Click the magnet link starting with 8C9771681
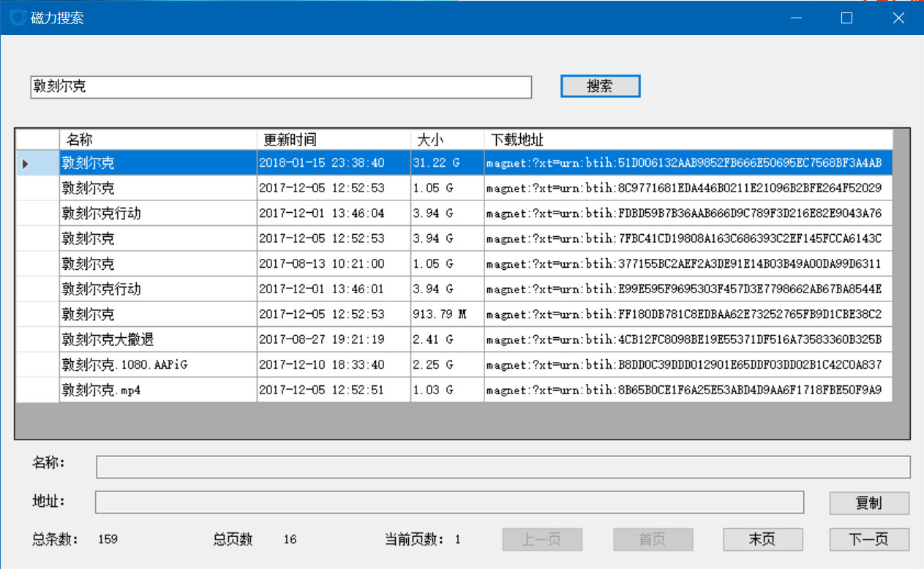Image resolution: width=924 pixels, height=569 pixels. click(x=683, y=188)
